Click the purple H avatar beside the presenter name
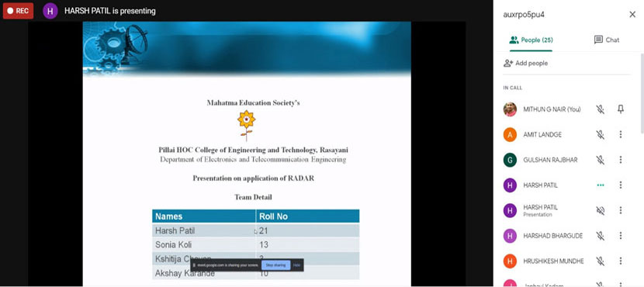Screen dimensions: 644x287 click(x=50, y=11)
